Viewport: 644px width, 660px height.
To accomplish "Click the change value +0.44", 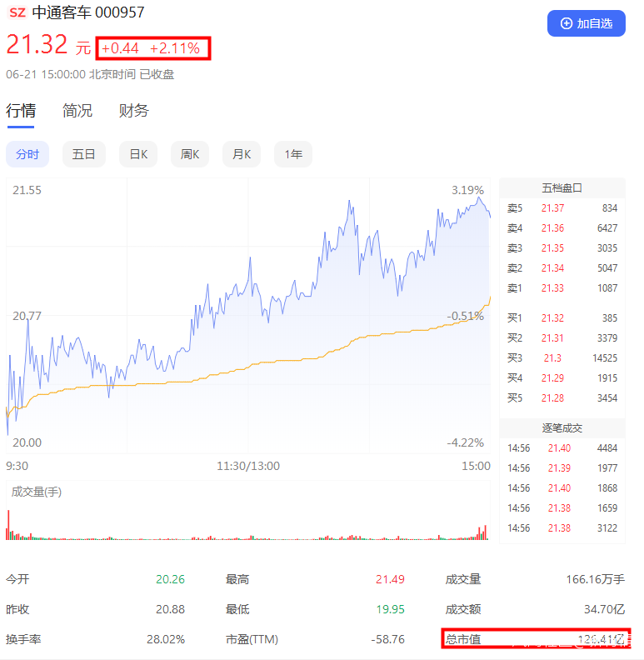I will (x=120, y=48).
